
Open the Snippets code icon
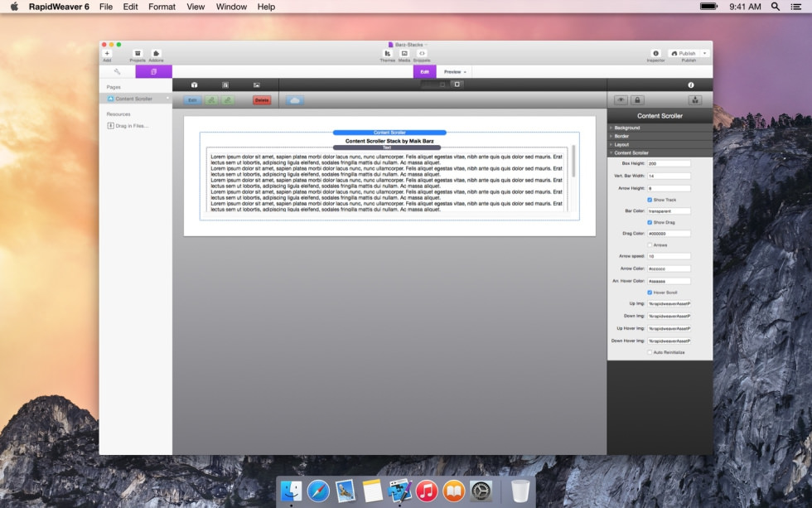point(422,53)
